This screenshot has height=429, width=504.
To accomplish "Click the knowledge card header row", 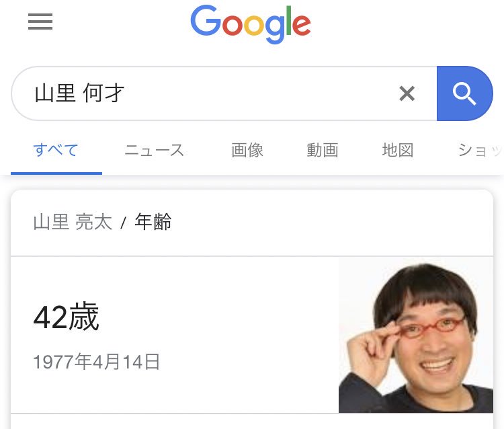I will 252,223.
